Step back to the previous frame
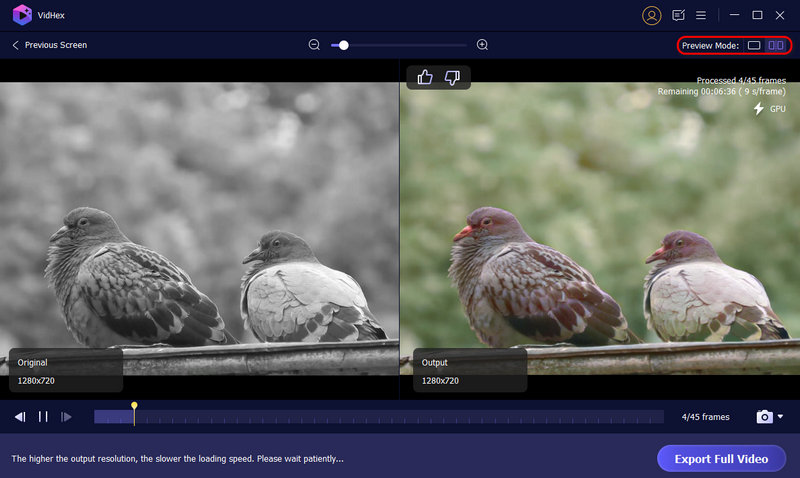 tap(20, 417)
